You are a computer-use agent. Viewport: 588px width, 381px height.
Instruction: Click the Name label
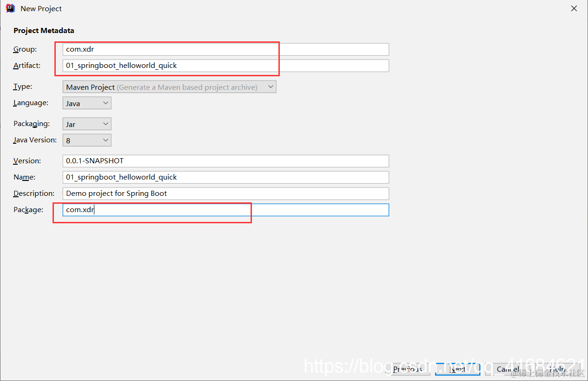tap(24, 177)
